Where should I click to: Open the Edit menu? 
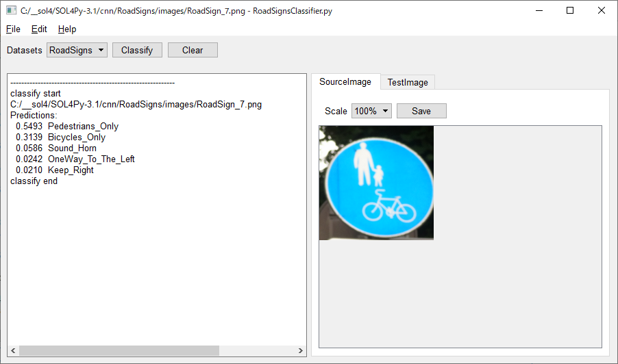pyautogui.click(x=39, y=29)
